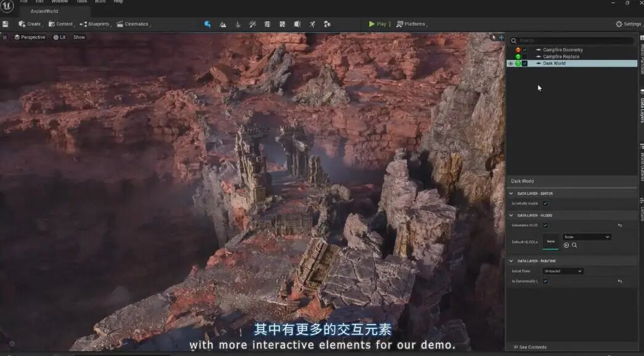Open the Default HLOD Layer None dropdown
The width and height of the screenshot is (644, 356).
coord(587,237)
